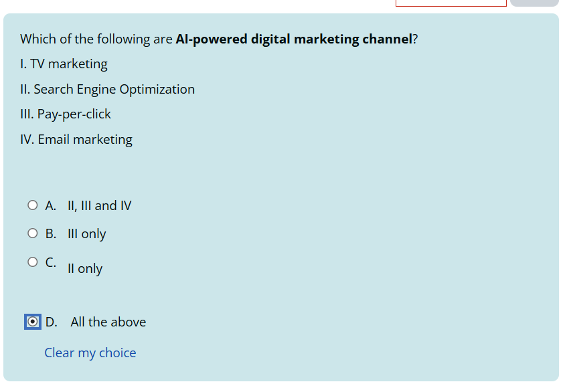The width and height of the screenshot is (563, 392).
Task: Click the "III. Pay-per-click" statement
Action: click(66, 114)
